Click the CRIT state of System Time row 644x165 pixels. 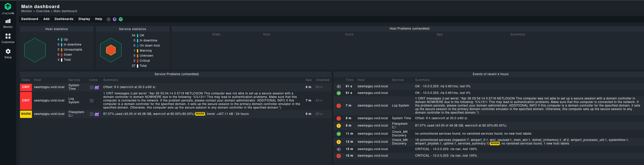click(26, 87)
